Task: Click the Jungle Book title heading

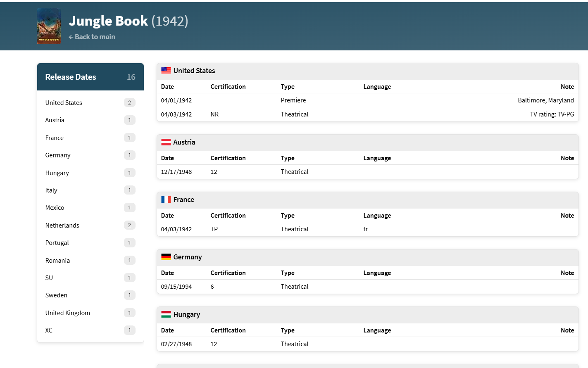Action: point(108,21)
